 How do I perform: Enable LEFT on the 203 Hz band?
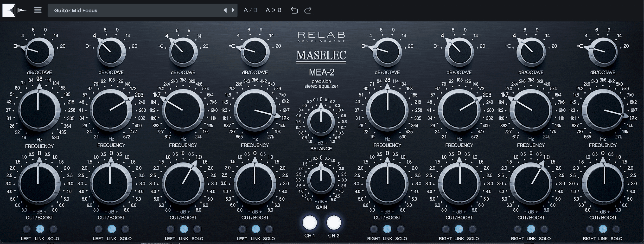pyautogui.click(x=98, y=229)
